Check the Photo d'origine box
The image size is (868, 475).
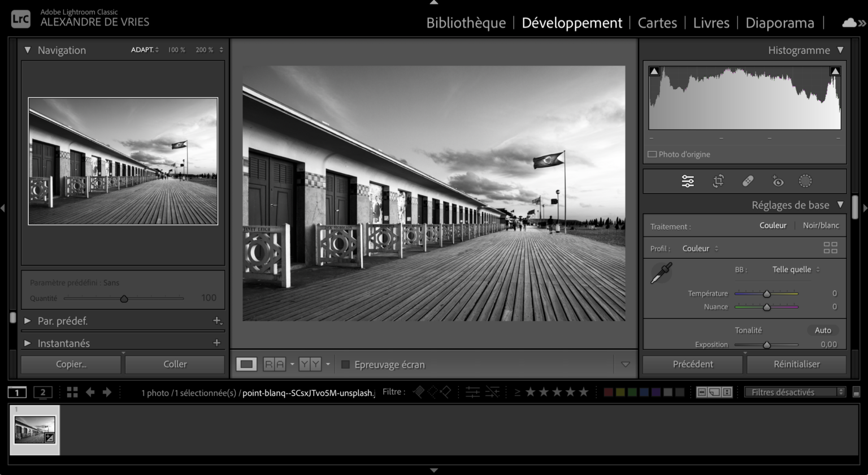652,154
